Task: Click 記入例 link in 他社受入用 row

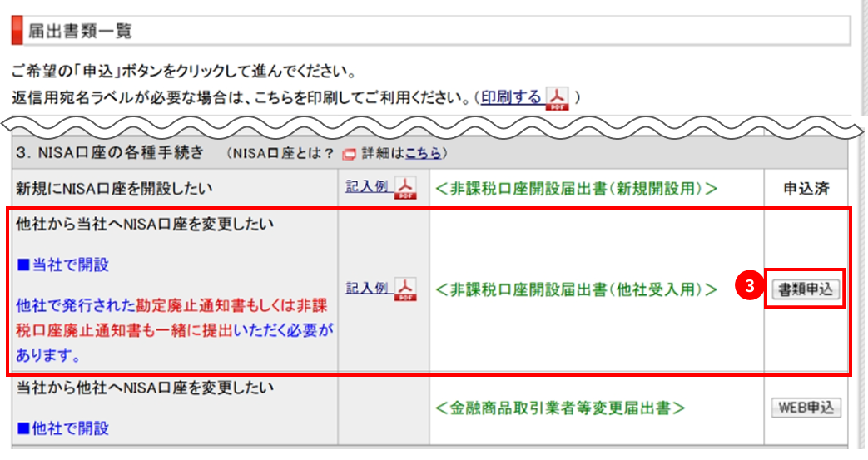Action: tap(366, 287)
